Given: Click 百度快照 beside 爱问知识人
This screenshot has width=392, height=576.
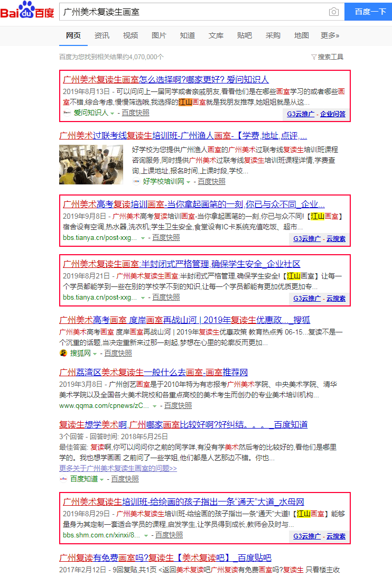Looking at the screenshot, I should [x=136, y=113].
